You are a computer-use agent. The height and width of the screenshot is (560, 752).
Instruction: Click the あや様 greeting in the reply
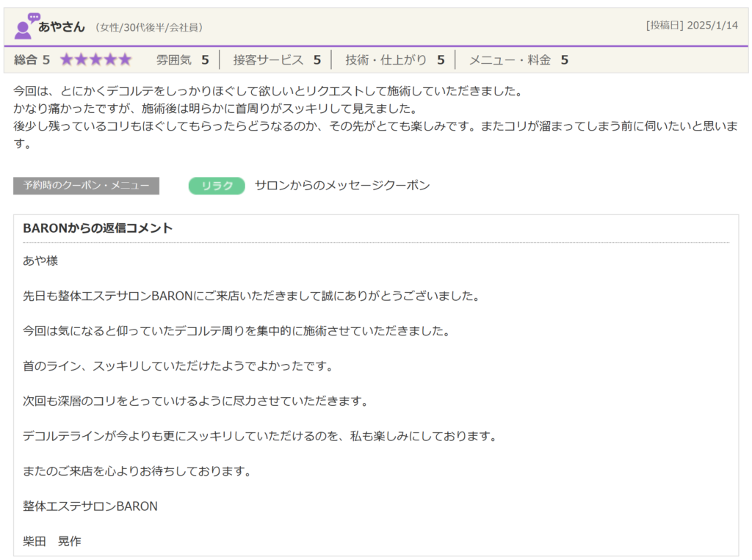point(40,261)
